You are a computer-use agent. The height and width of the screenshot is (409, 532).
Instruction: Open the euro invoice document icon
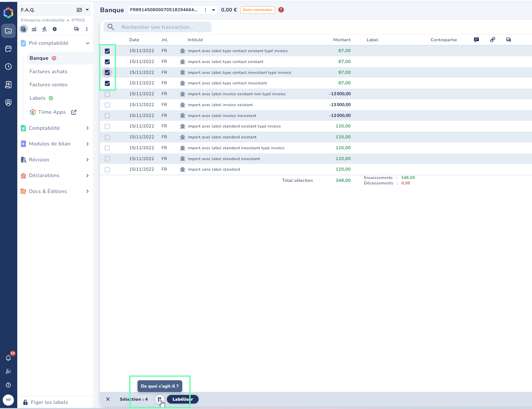[9, 84]
